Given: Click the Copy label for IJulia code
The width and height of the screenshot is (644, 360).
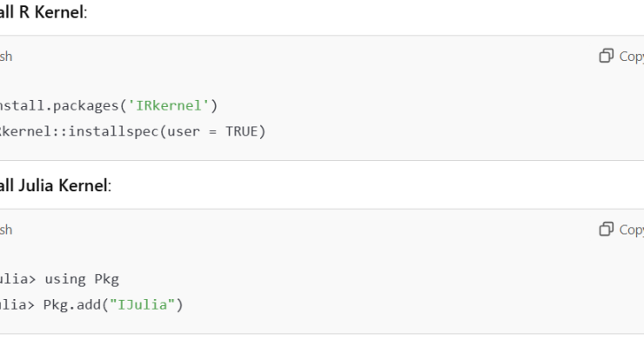Looking at the screenshot, I should (632, 230).
